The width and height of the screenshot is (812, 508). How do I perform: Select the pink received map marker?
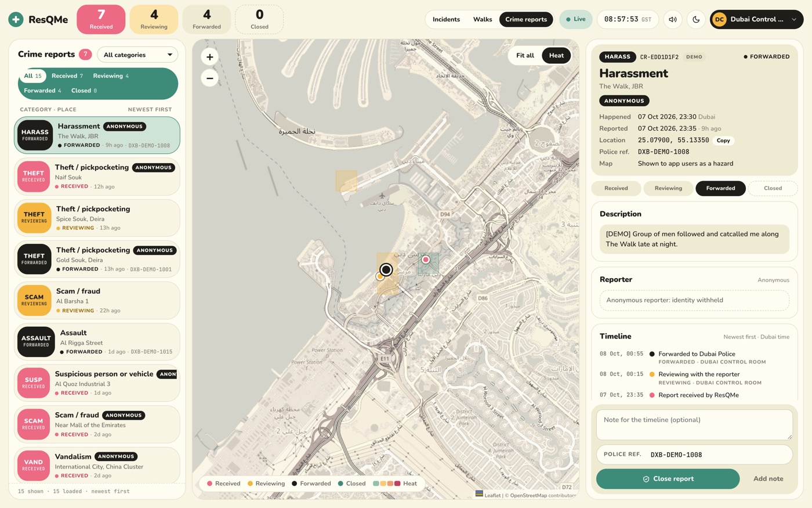(x=426, y=260)
